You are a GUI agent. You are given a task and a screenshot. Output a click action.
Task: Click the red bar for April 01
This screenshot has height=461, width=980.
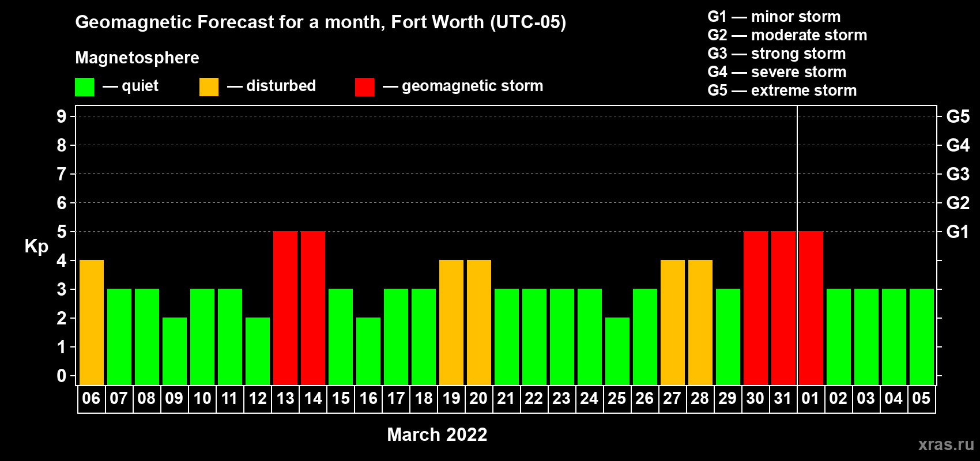811,308
